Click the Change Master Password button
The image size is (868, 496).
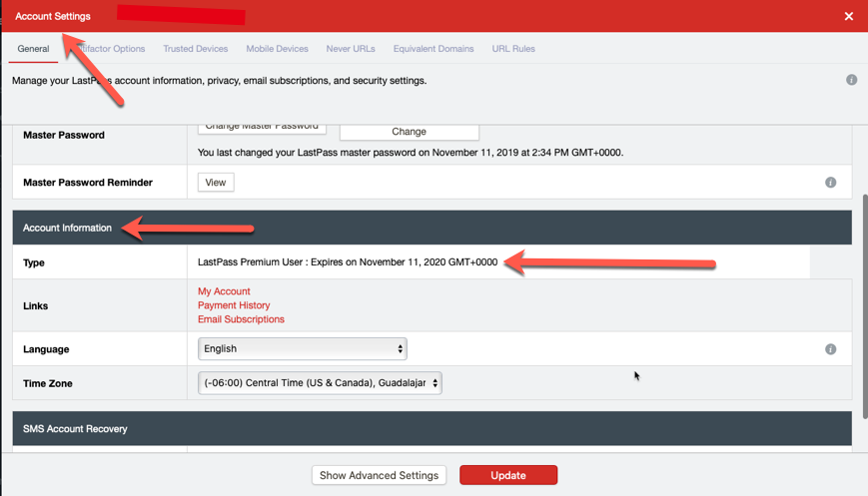point(262,128)
